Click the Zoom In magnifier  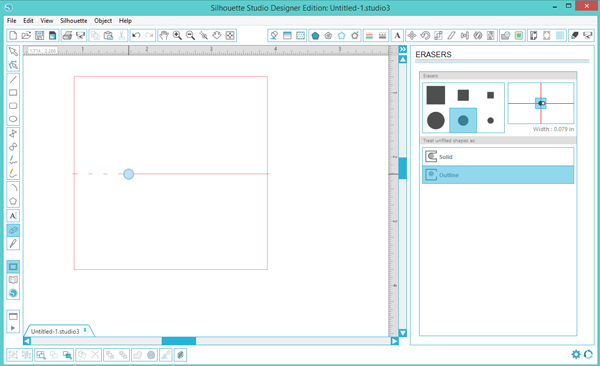point(177,36)
